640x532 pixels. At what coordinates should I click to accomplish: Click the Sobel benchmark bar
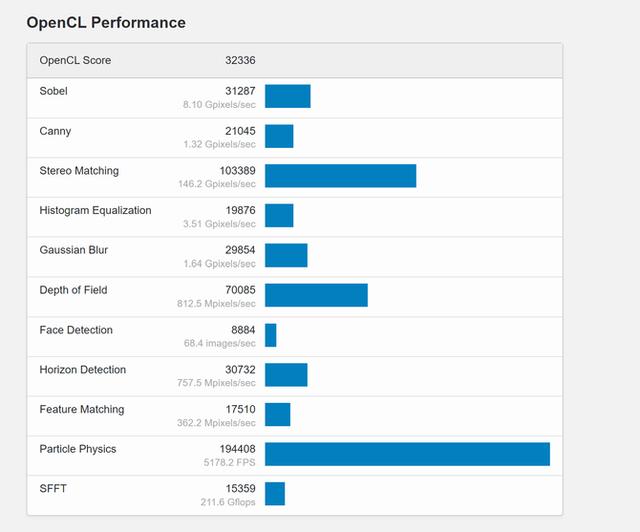pos(288,96)
